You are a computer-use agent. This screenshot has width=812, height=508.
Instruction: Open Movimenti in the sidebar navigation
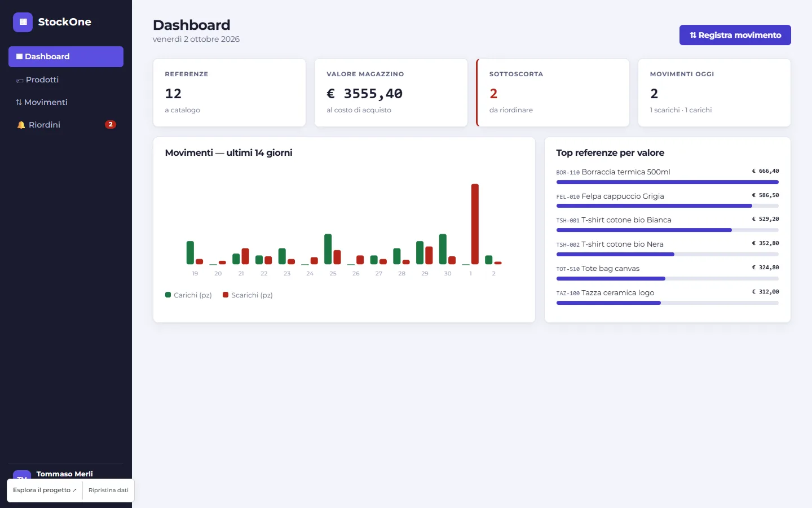point(66,102)
